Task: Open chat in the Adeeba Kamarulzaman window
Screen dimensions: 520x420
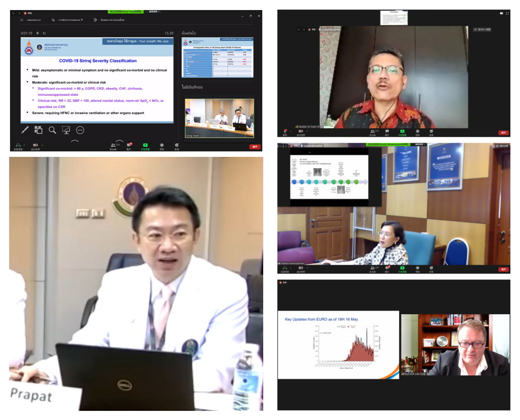Action: click(x=387, y=269)
